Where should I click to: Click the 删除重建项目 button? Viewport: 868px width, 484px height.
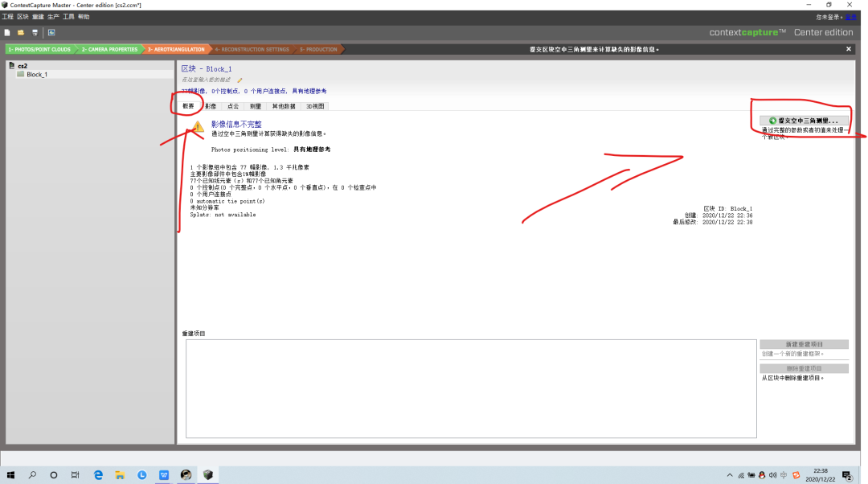[804, 369]
